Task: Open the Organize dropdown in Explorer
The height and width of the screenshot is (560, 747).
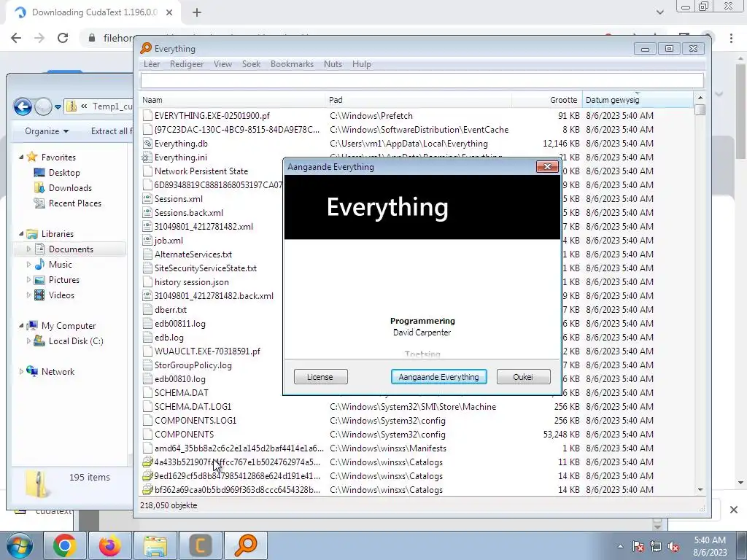Action: (47, 131)
